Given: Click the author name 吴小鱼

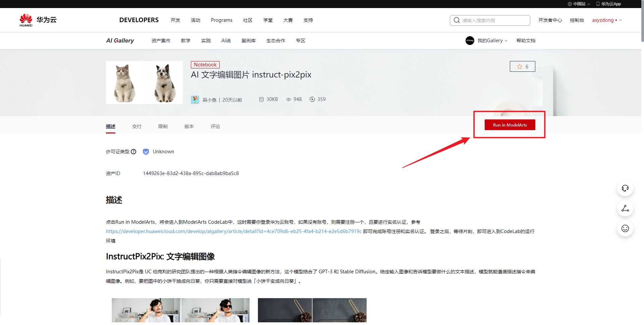Looking at the screenshot, I should 210,100.
